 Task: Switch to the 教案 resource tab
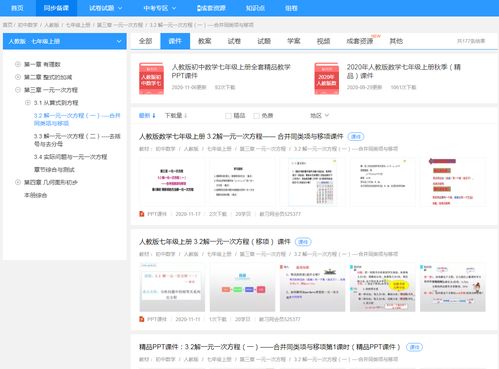pyautogui.click(x=205, y=41)
